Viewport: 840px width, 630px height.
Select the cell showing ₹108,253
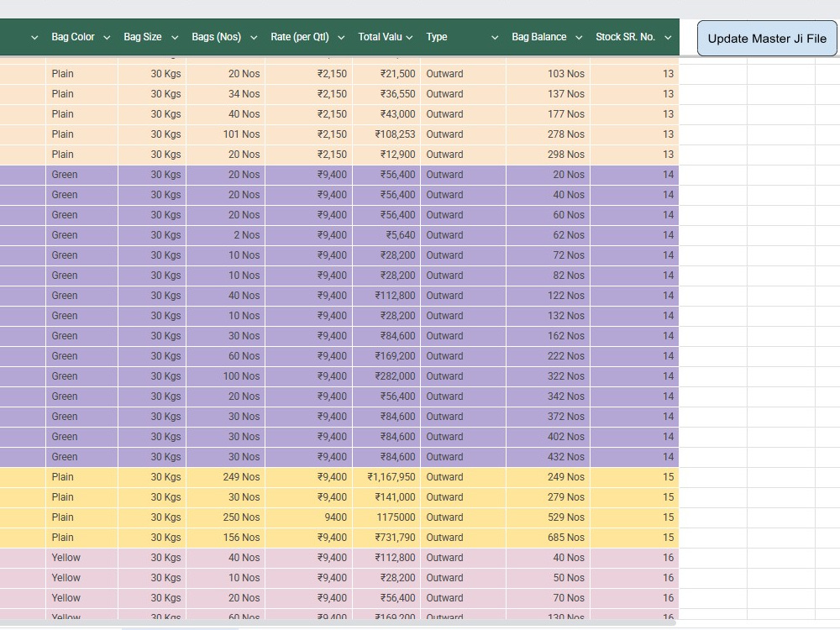coord(386,134)
